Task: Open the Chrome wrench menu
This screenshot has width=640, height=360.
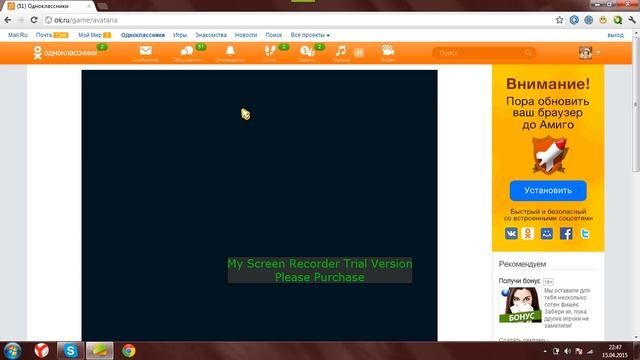Action: pos(633,20)
